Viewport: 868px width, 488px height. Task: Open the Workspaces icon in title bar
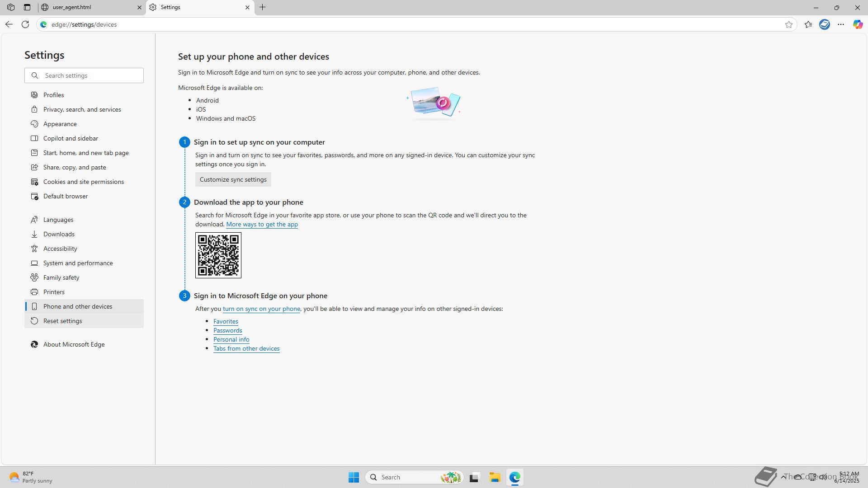(11, 7)
